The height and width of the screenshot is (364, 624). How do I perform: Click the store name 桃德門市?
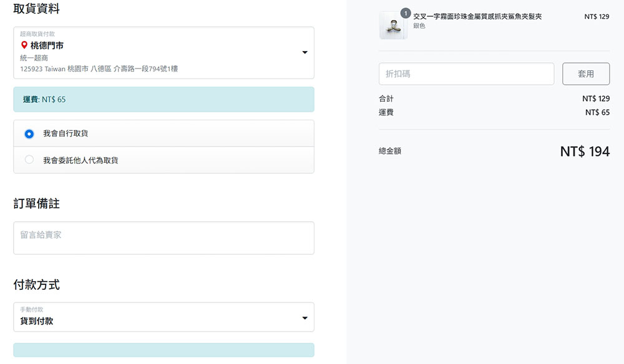click(x=47, y=45)
